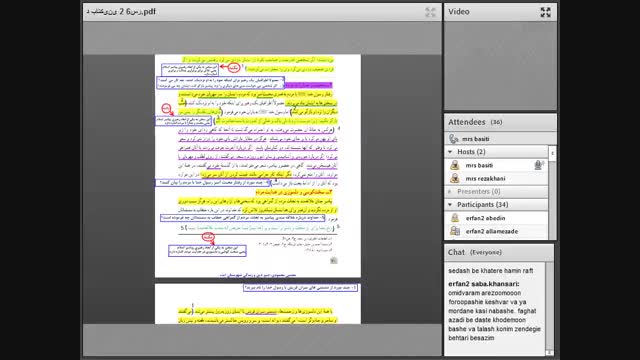640x360 pixels.
Task: Click the Share pod fullscreen toggle icon
Action: (x=430, y=12)
